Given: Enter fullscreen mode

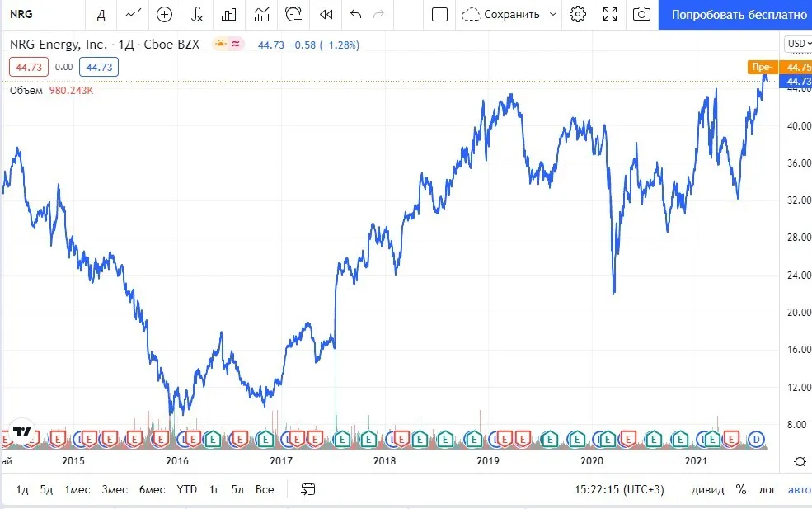Looking at the screenshot, I should pos(610,14).
